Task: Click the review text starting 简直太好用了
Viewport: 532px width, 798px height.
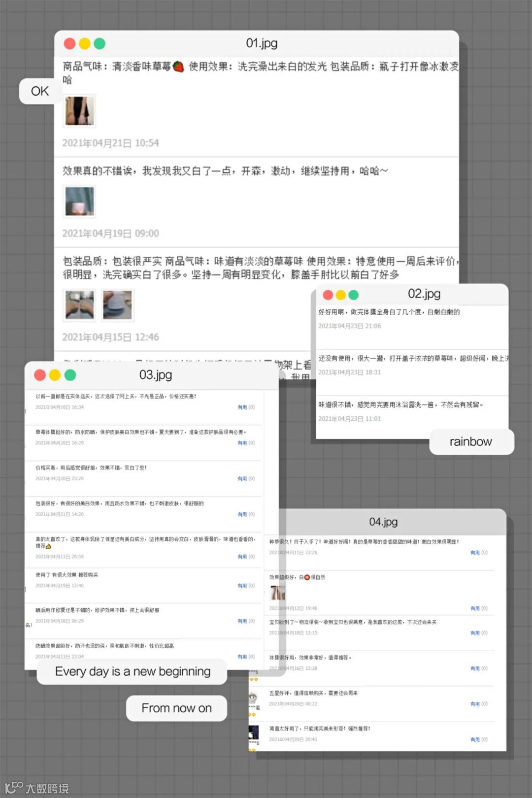Action: 320,729
